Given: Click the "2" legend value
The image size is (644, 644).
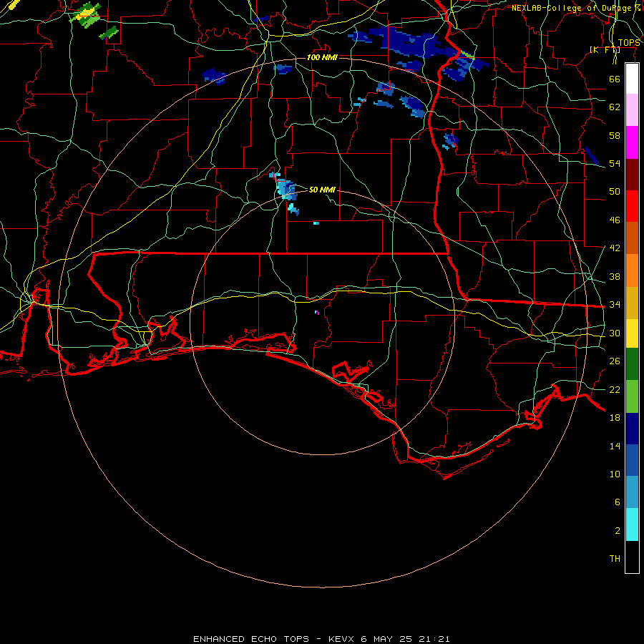Looking at the screenshot, I should [618, 531].
